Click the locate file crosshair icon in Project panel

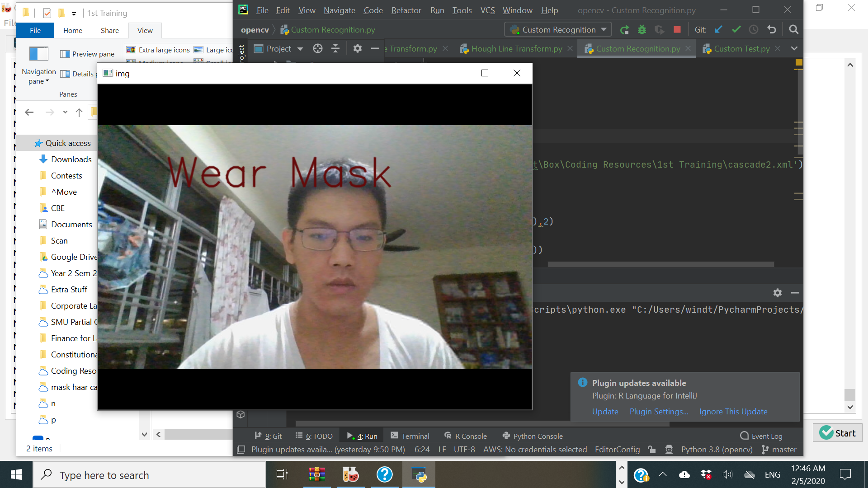[x=318, y=49]
